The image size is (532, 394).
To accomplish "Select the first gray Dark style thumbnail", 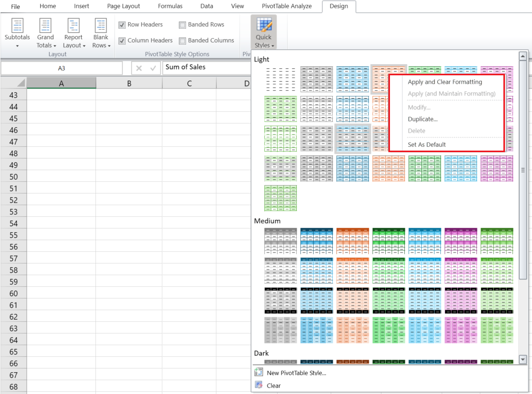I will click(281, 362).
